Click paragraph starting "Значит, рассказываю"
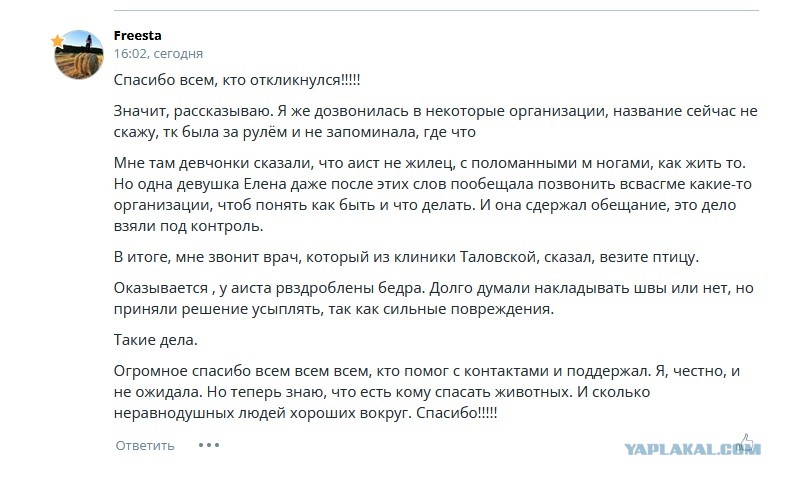Image resolution: width=787 pixels, height=479 pixels. pos(435,122)
